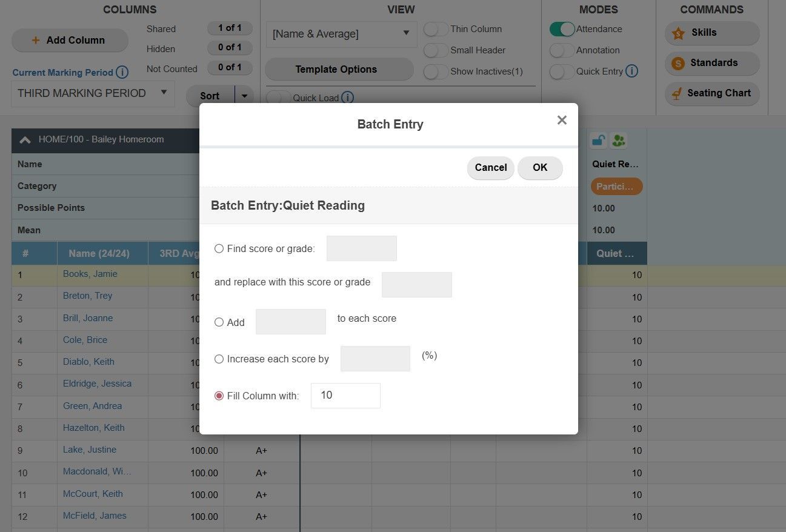
Task: Collapse the Bailey Homeroom section header
Action: (x=25, y=139)
